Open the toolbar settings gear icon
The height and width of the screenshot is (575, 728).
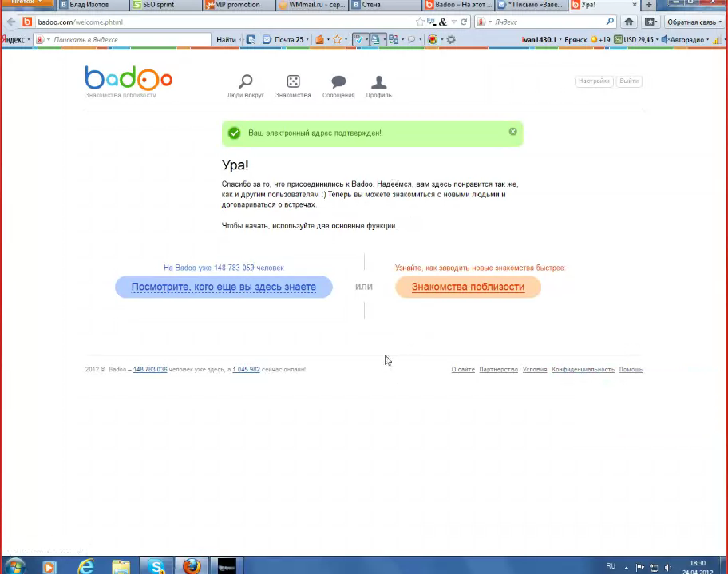pos(451,39)
